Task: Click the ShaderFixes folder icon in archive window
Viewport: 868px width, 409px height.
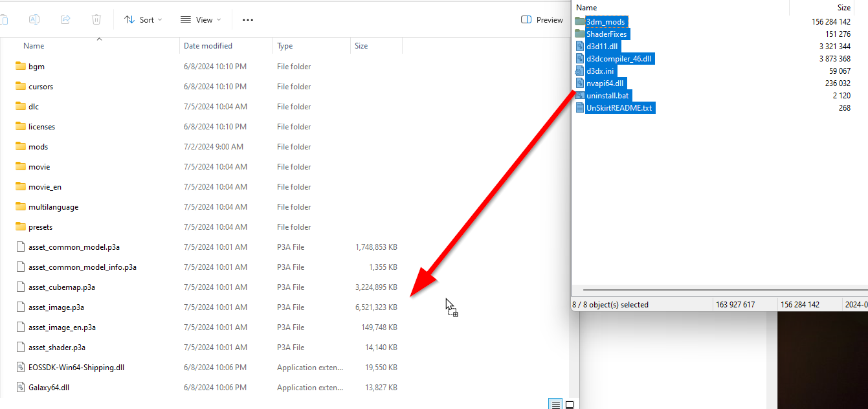Action: pyautogui.click(x=579, y=34)
